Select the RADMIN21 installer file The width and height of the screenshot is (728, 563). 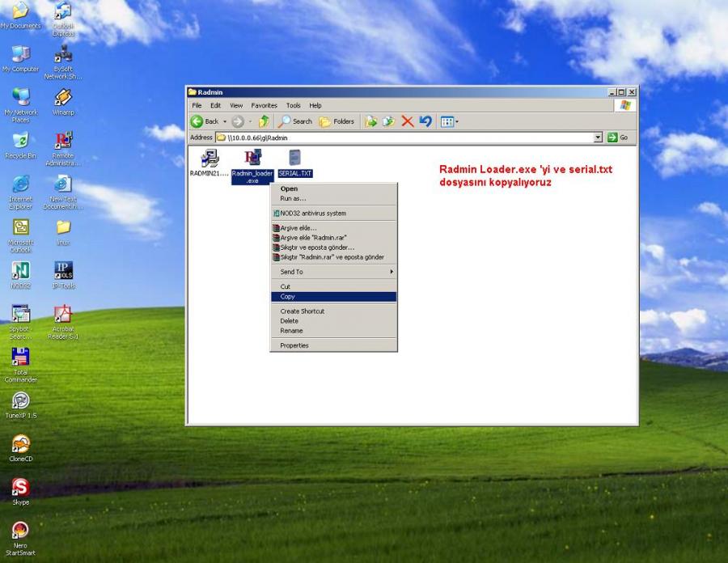tap(209, 163)
